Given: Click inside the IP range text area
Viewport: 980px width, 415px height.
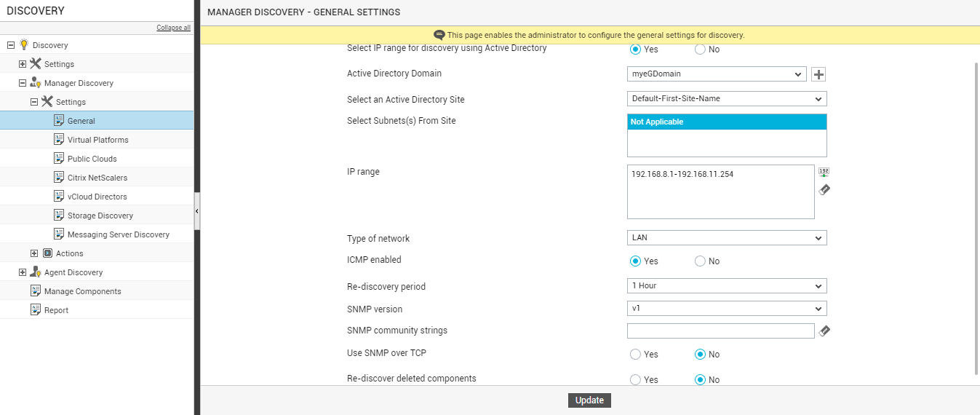Looking at the screenshot, I should coord(721,191).
